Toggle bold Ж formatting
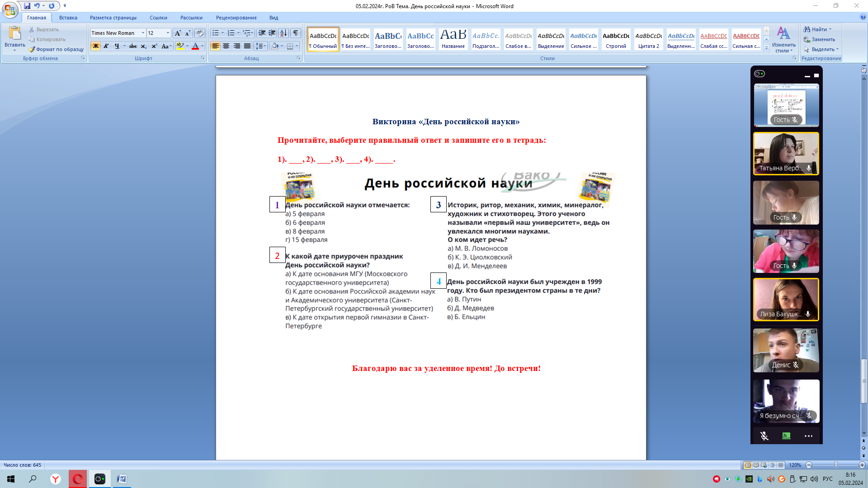The image size is (868, 488). (95, 46)
